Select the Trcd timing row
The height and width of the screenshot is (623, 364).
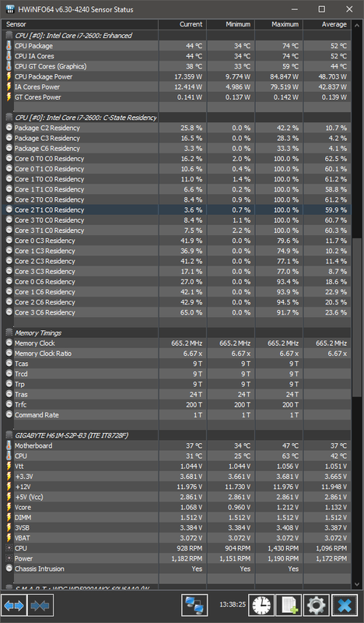click(x=177, y=374)
